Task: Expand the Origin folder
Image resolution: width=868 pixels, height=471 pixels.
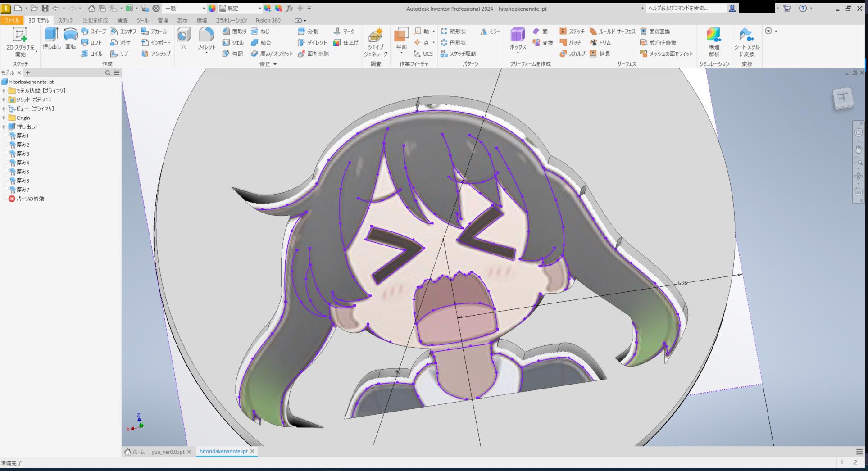Action: coord(4,118)
